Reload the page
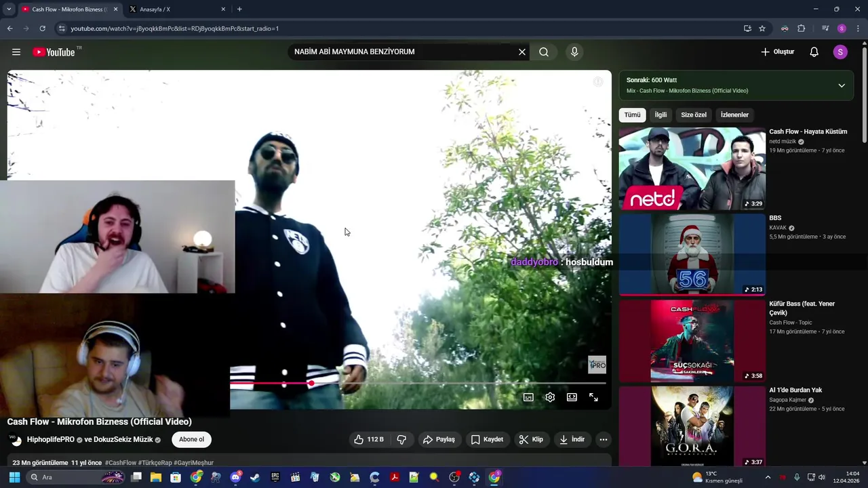 click(42, 28)
